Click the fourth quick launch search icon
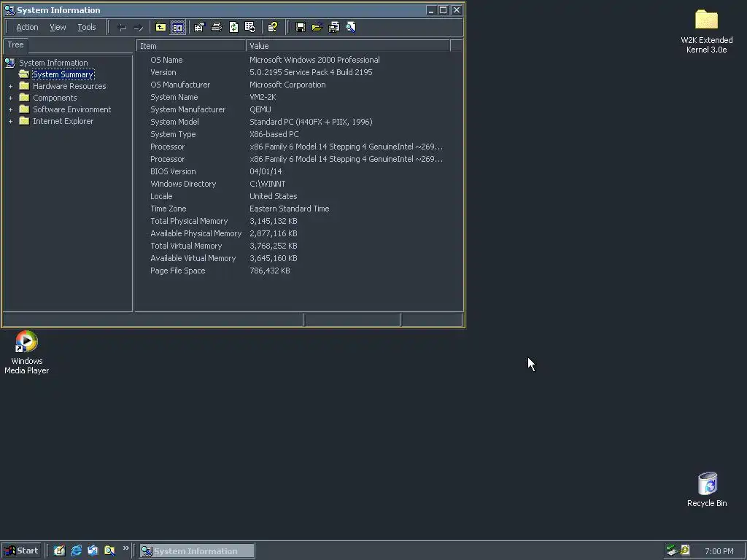 [x=109, y=551]
